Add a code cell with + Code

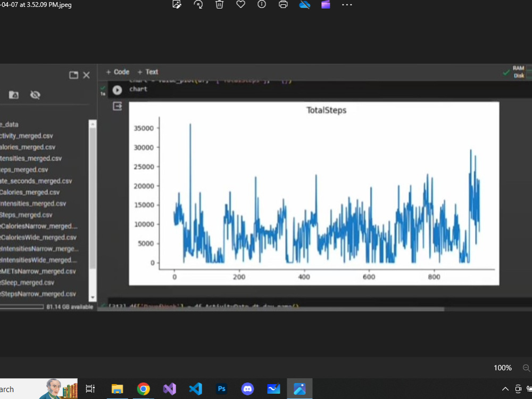click(118, 72)
